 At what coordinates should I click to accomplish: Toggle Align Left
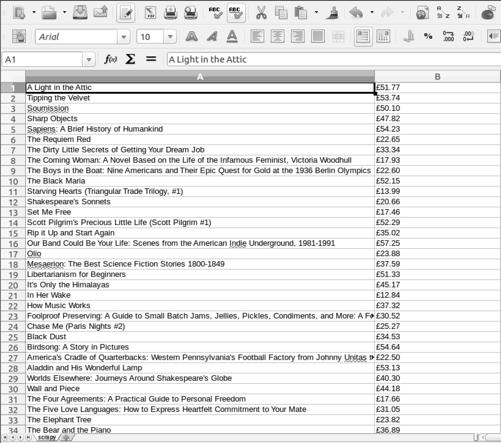coord(257,36)
